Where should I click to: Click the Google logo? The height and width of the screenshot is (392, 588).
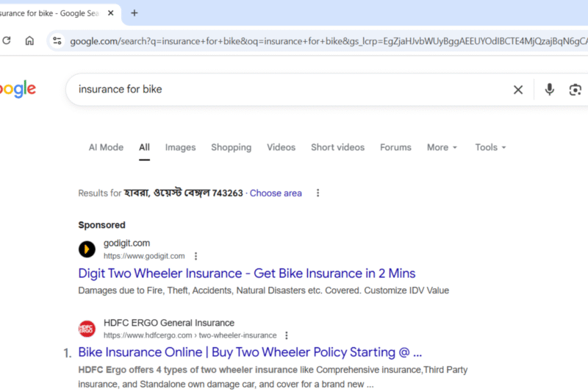[18, 89]
